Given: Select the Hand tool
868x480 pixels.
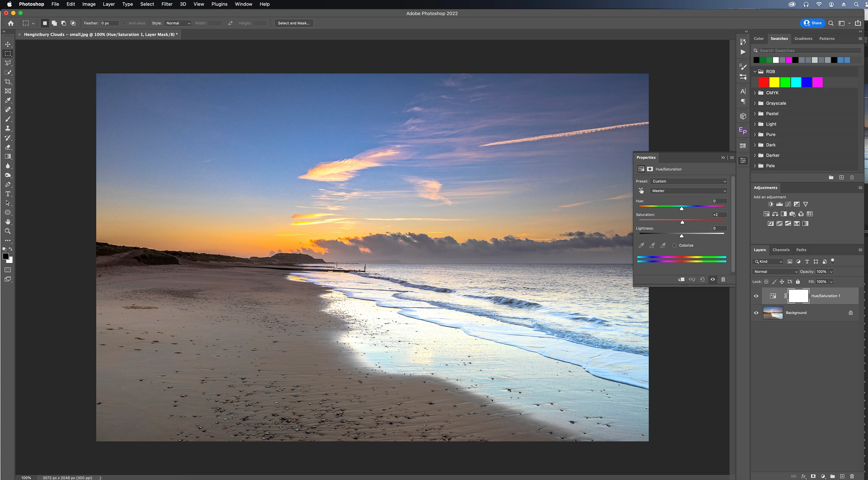Looking at the screenshot, I should (x=8, y=222).
